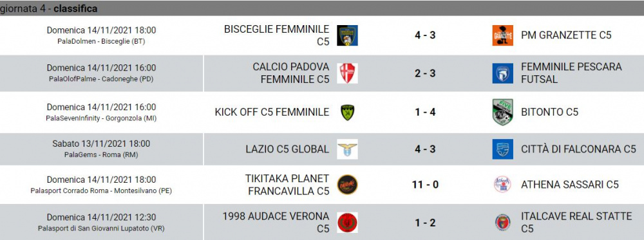644x240 pixels.
Task: Click the Italcave Real Statte crest
Action: (x=503, y=223)
